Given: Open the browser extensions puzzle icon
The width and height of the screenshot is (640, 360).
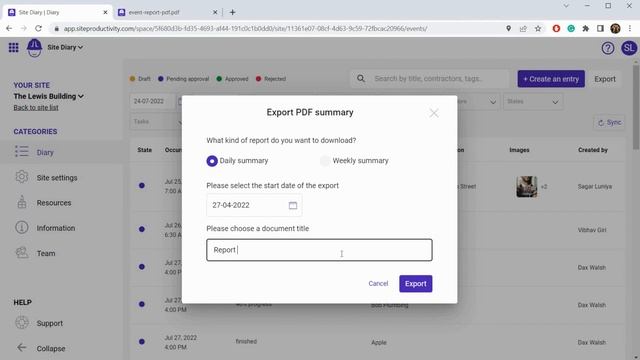Looking at the screenshot, I should point(586,29).
